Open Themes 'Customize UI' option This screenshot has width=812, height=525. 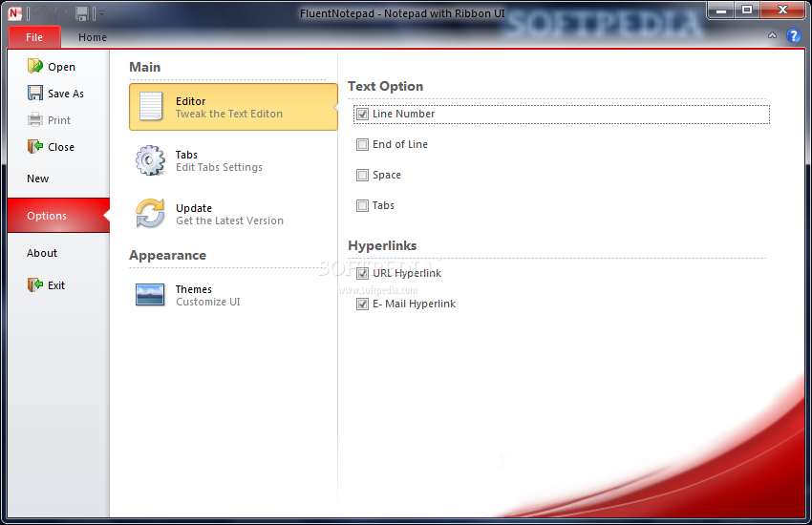pyautogui.click(x=233, y=295)
